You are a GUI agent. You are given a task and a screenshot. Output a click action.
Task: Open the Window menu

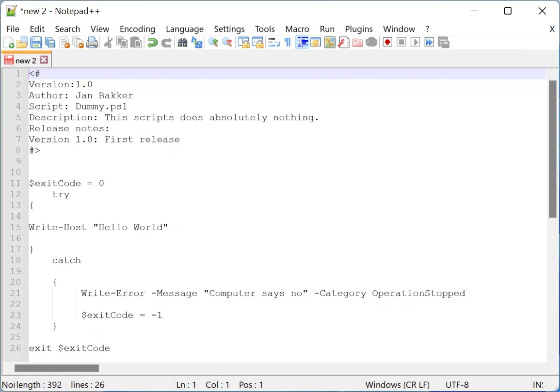(x=399, y=29)
